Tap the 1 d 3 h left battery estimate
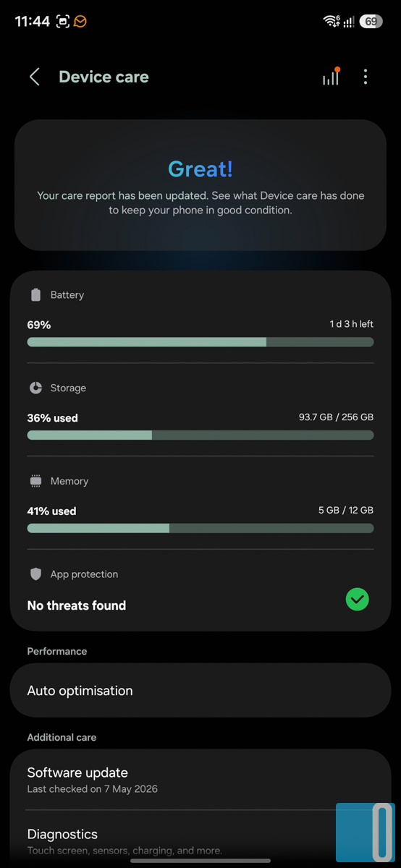Viewport: 401px width, 868px height. click(352, 324)
